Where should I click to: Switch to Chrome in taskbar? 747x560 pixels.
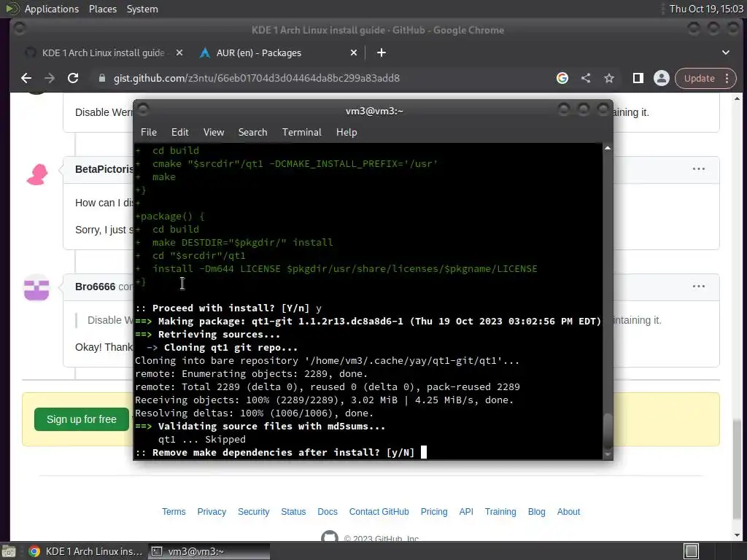click(86, 551)
